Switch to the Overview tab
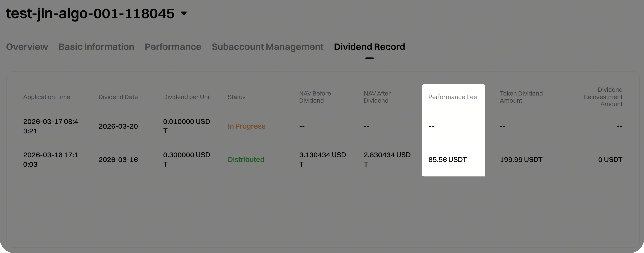 coord(27,47)
